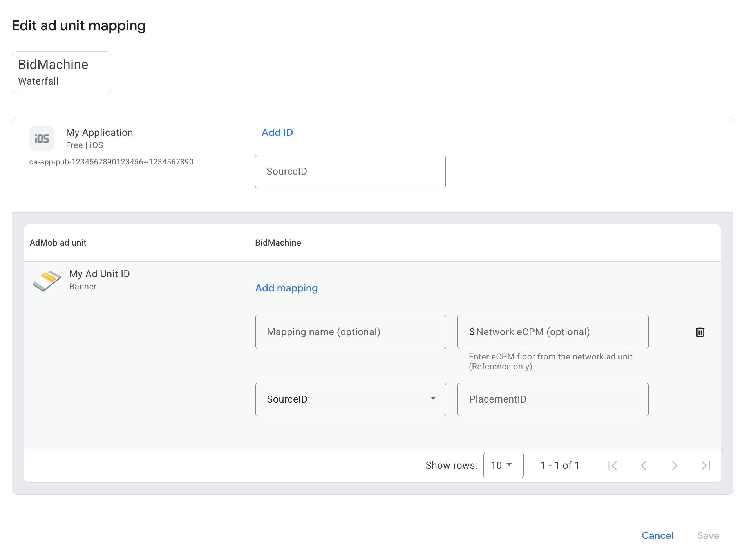Click into the PlacementID field
The height and width of the screenshot is (560, 745).
(x=553, y=399)
